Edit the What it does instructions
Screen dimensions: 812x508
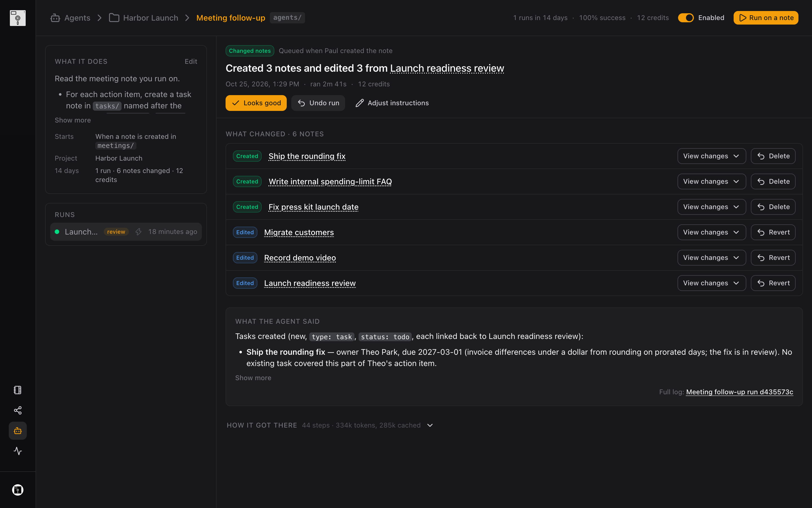point(191,62)
